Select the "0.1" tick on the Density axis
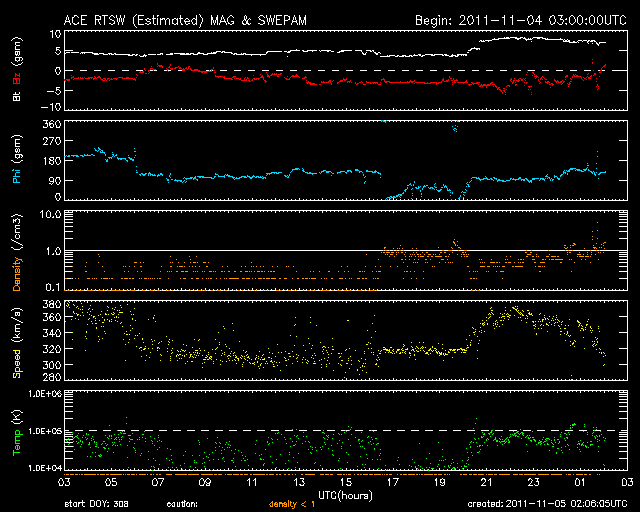The width and height of the screenshot is (640, 512). [x=53, y=287]
